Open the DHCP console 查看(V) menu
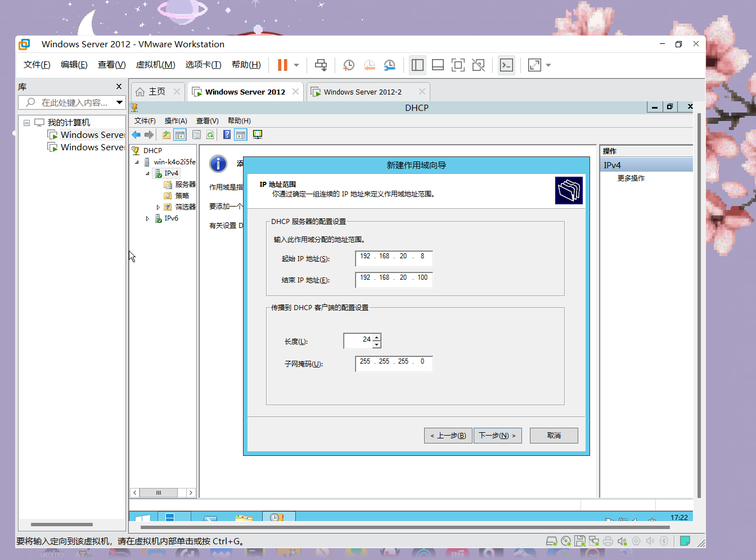 click(x=207, y=121)
